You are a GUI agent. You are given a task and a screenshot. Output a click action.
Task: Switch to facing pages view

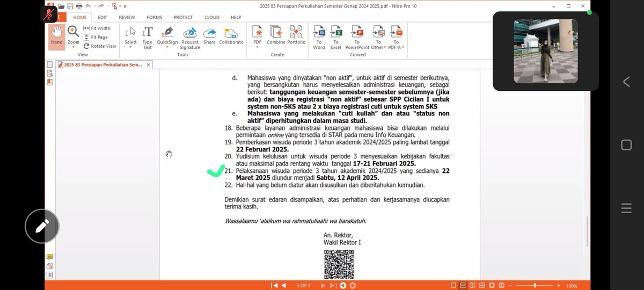(x=472, y=285)
